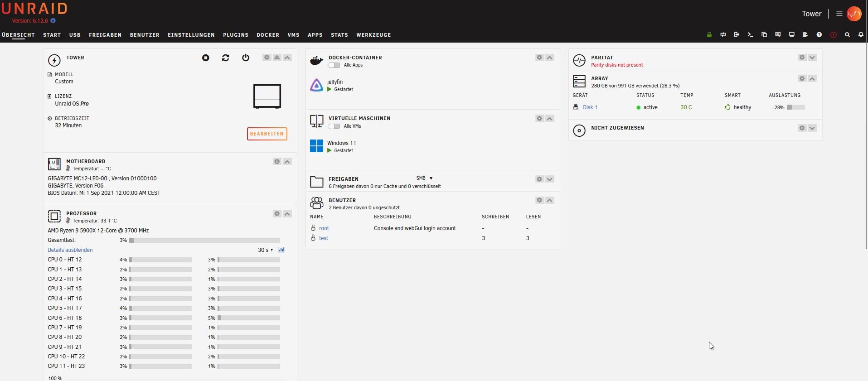
Task: Open the gear settings of Tower panel
Action: point(267,58)
